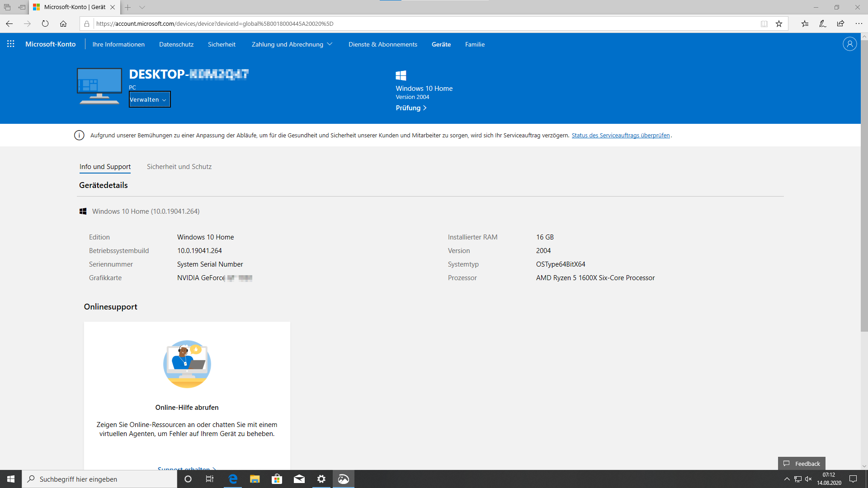
Task: Add notes to the page
Action: [823, 23]
